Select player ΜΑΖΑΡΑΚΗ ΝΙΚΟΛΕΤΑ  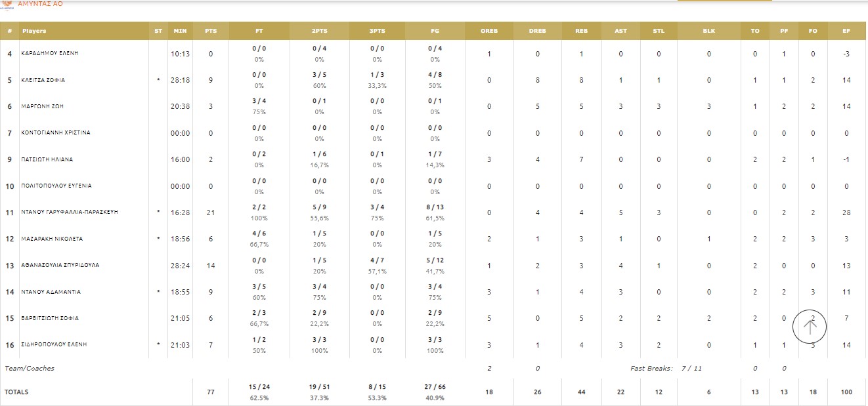52,239
